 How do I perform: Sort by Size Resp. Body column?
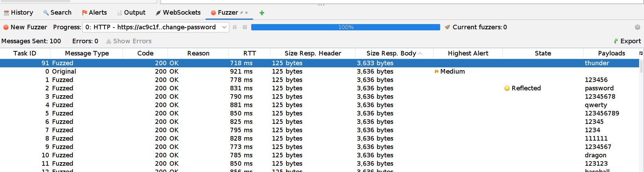394,53
